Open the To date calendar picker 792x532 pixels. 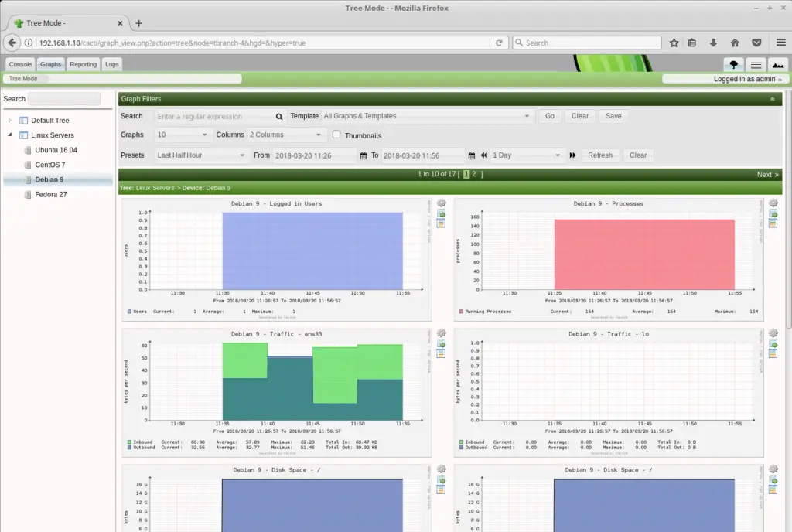coord(471,155)
